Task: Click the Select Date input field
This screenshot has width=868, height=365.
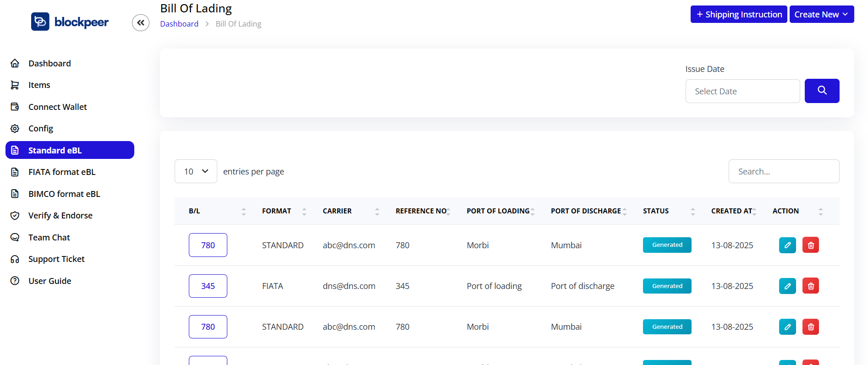Action: (x=742, y=91)
